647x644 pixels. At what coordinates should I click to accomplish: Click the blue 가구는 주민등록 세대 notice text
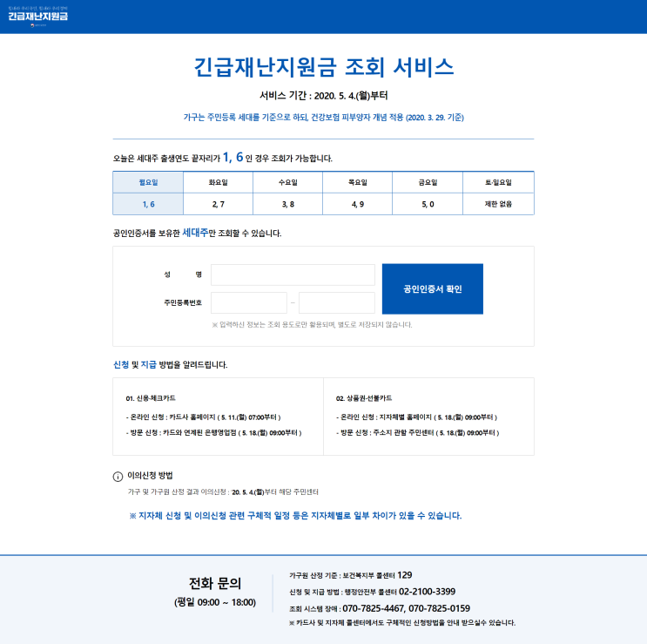click(x=324, y=118)
